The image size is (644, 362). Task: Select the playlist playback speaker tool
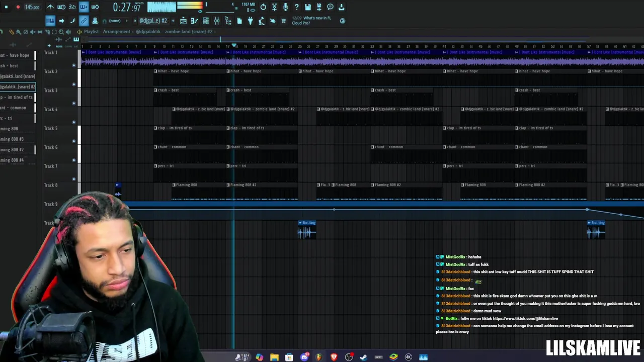[x=69, y=32]
